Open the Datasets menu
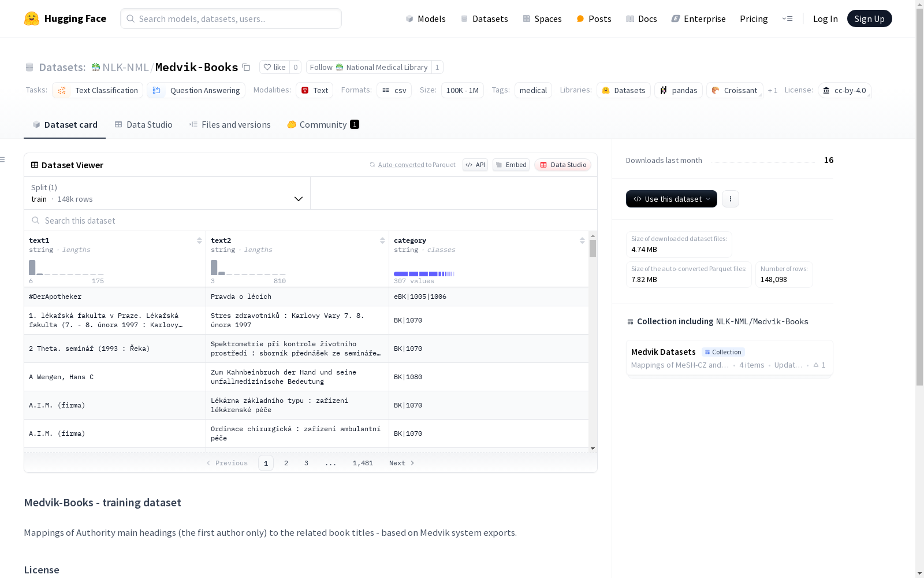 pos(484,18)
